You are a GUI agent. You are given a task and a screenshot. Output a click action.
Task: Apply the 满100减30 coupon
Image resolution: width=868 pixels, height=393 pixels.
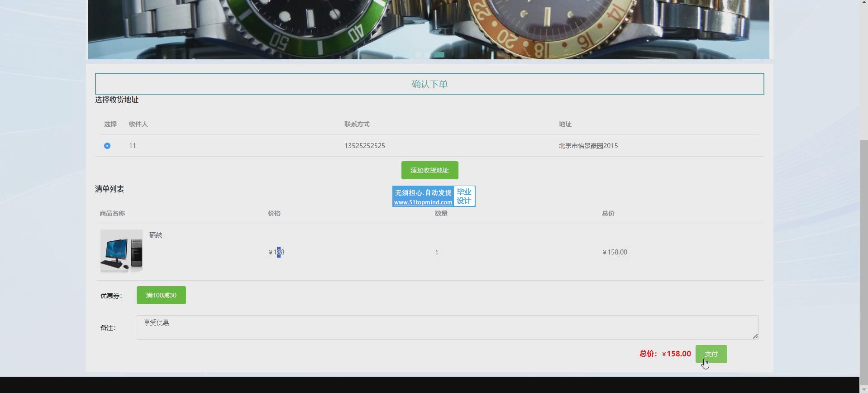coord(161,295)
